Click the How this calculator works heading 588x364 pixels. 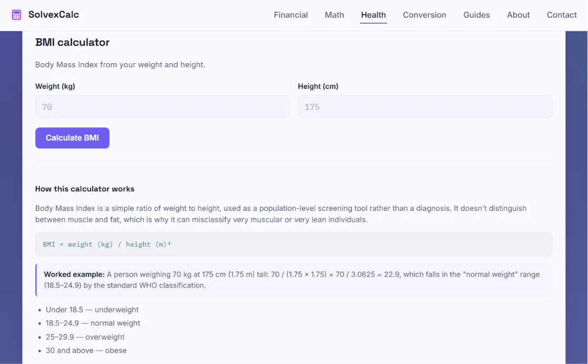tap(85, 189)
